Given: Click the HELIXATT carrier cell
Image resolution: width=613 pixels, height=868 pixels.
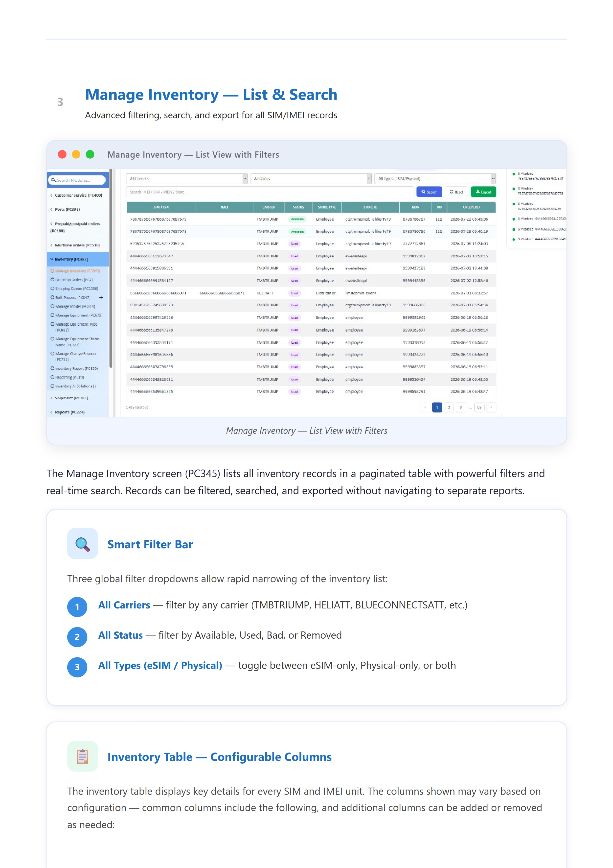Looking at the screenshot, I should click(x=265, y=293).
